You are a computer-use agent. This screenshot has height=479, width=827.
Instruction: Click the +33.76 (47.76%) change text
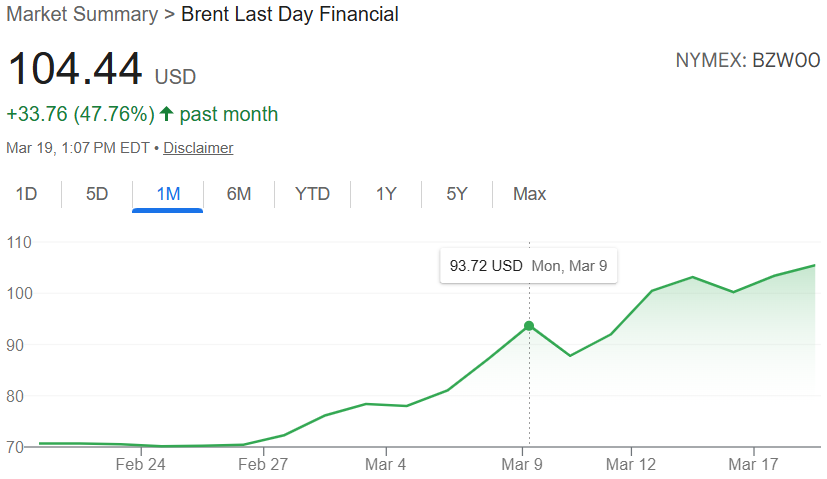80,114
